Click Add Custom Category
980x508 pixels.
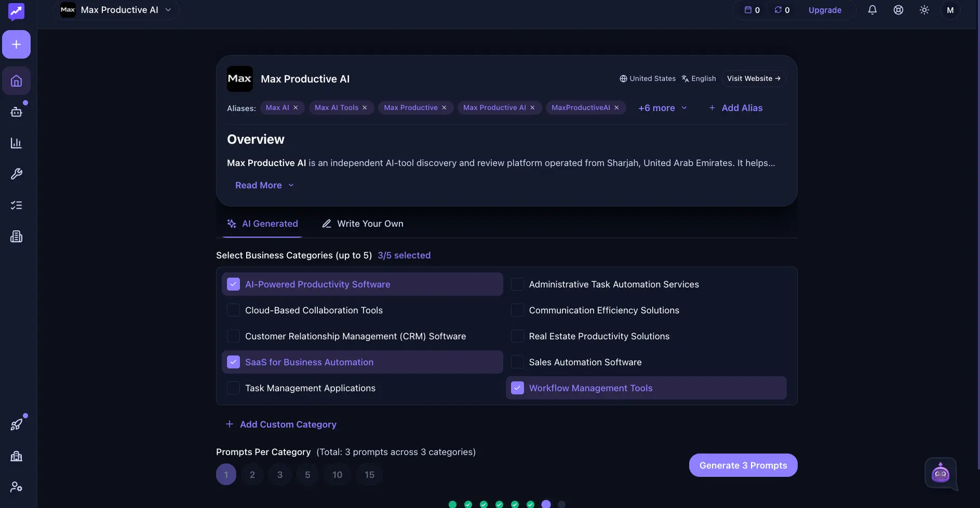click(x=281, y=424)
